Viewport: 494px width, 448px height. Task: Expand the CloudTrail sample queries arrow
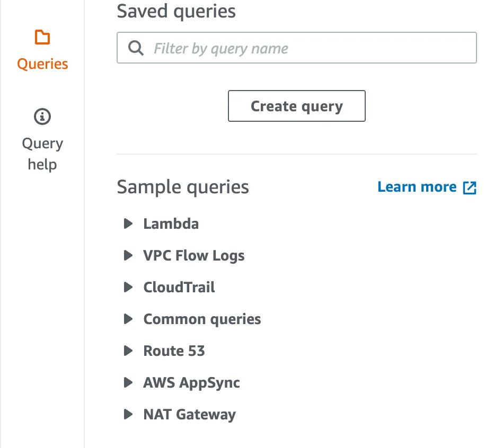(x=128, y=287)
